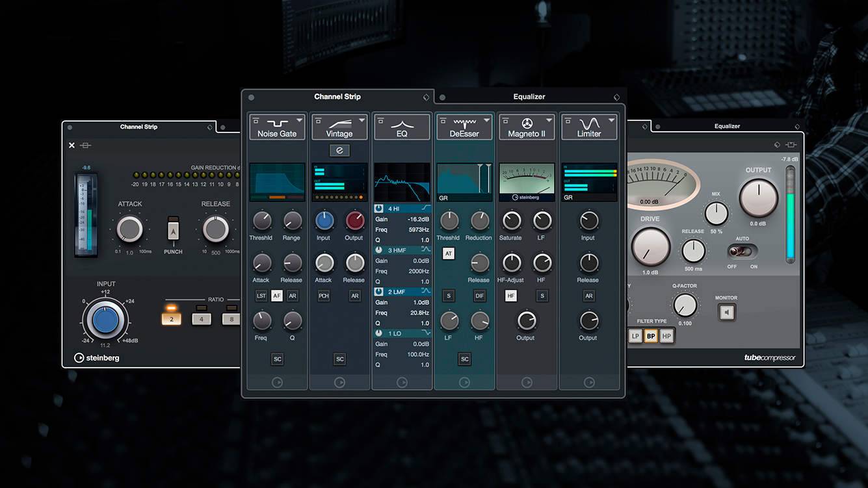Image resolution: width=868 pixels, height=488 pixels.
Task: Click the small bypass square on the Noise Gate header
Action: 254,120
